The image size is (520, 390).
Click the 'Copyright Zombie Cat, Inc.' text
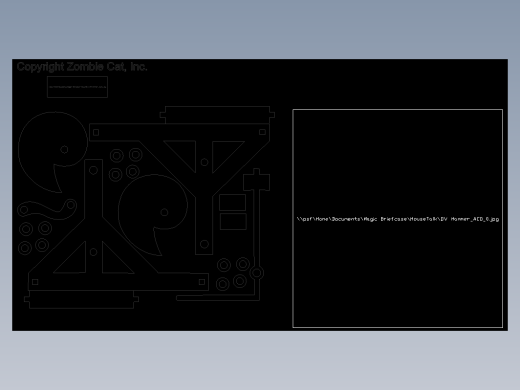tap(82, 67)
